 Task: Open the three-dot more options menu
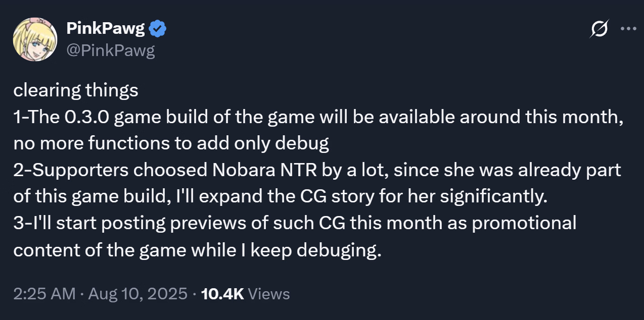[x=628, y=29]
